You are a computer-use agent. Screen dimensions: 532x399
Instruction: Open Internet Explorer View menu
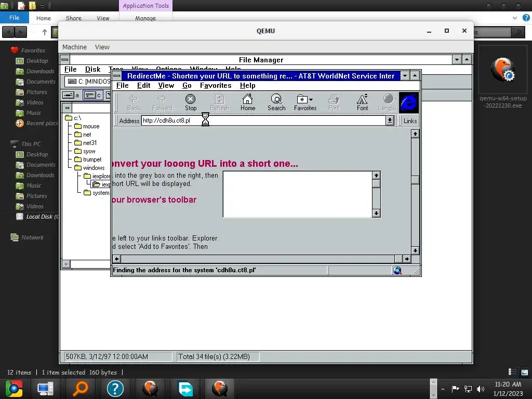point(166,86)
